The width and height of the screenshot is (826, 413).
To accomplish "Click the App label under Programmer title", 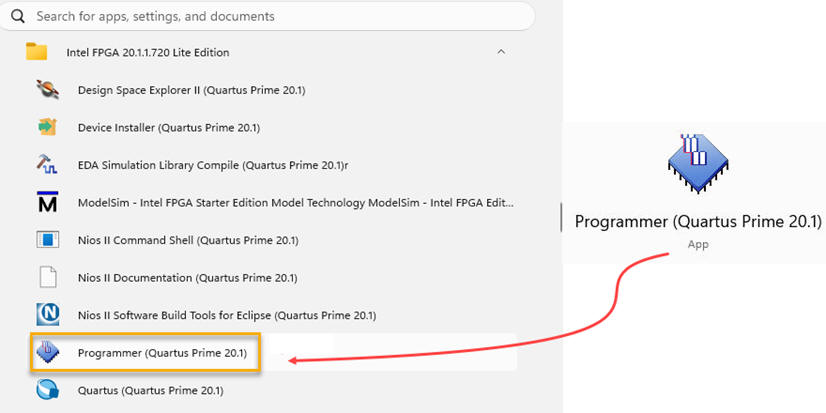I will (x=698, y=244).
